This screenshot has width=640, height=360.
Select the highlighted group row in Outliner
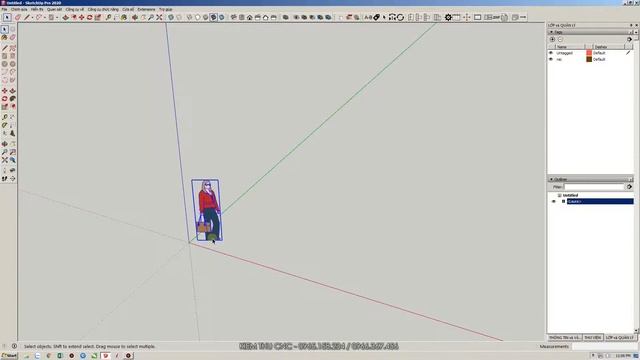click(x=600, y=201)
